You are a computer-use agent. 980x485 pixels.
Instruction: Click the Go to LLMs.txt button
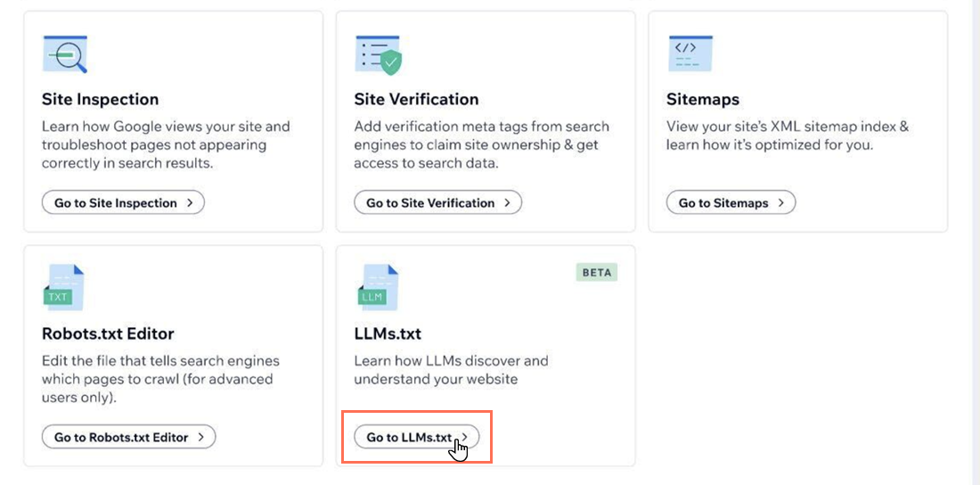point(416,437)
